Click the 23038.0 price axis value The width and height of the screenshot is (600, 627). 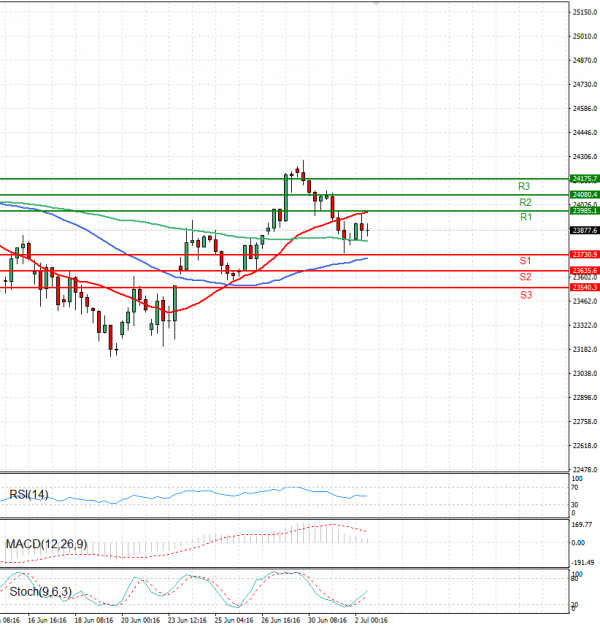tap(585, 373)
